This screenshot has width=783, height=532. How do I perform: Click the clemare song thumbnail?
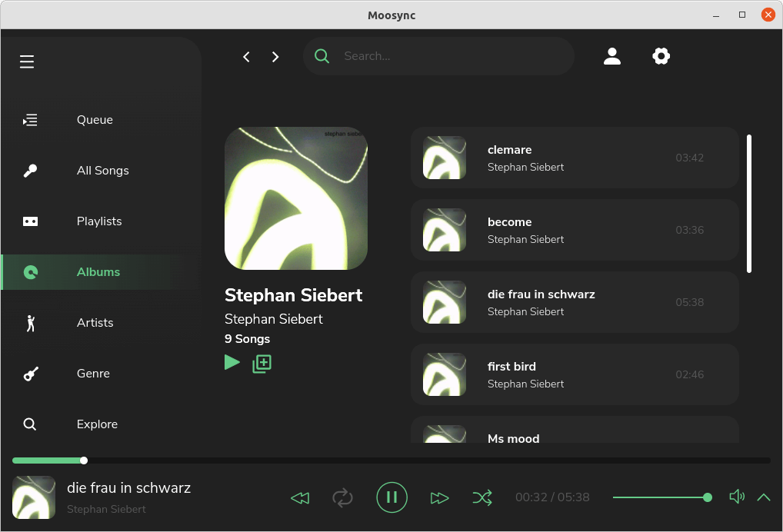point(445,158)
